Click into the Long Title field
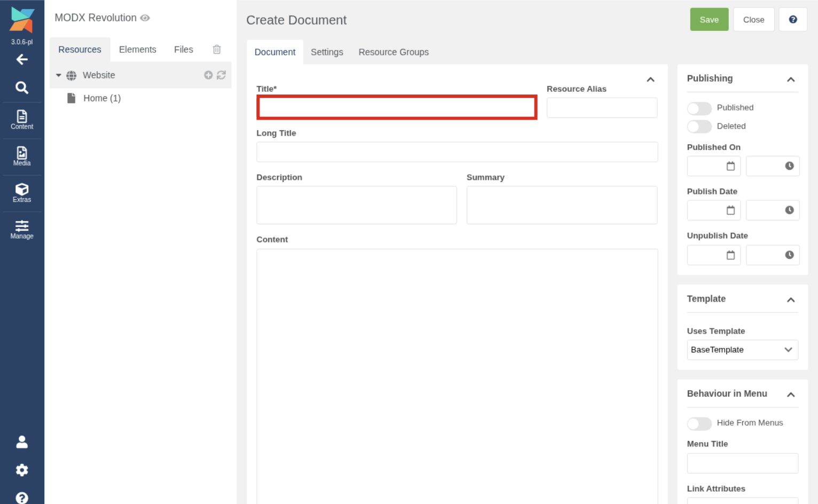Screen dimensions: 818x504 [x=457, y=152]
